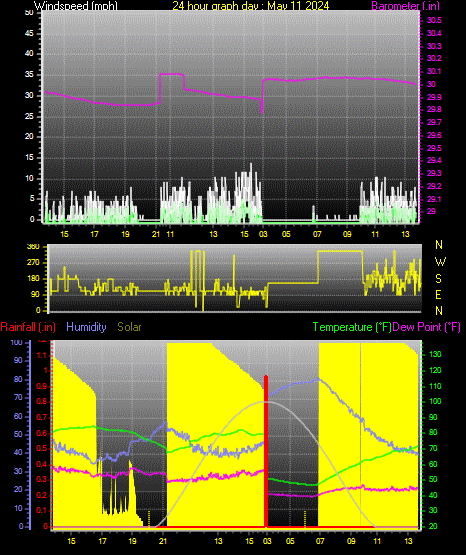Click the 270 degree wind direction label
The image size is (466, 555).
click(x=33, y=263)
